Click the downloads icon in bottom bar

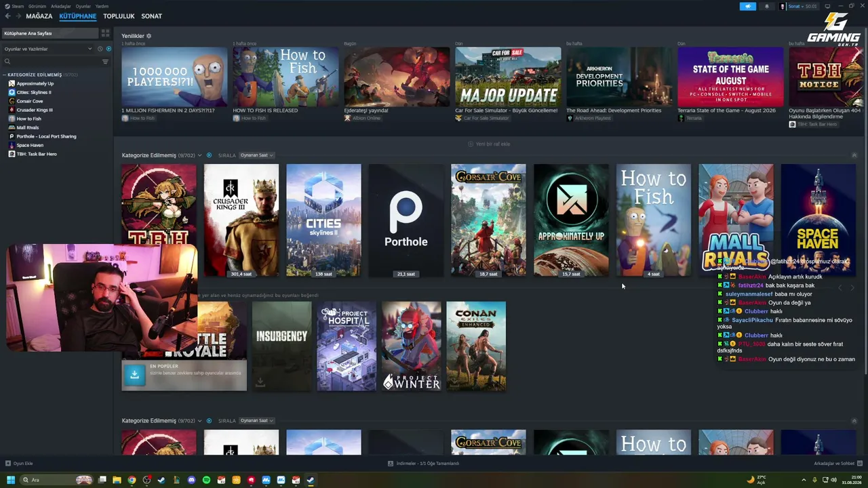391,464
